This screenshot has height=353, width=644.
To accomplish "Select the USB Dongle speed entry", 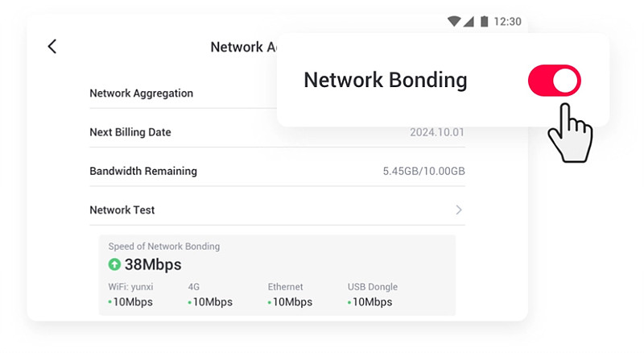I will [372, 295].
